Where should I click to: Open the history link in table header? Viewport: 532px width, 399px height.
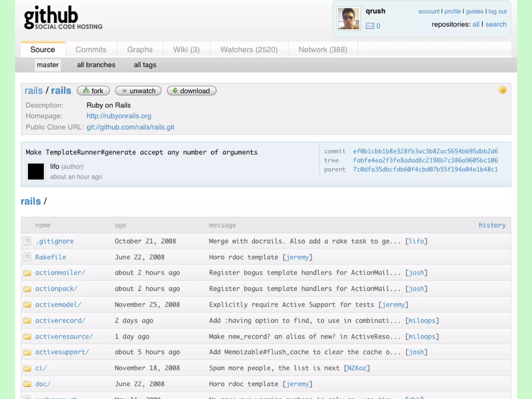(492, 225)
